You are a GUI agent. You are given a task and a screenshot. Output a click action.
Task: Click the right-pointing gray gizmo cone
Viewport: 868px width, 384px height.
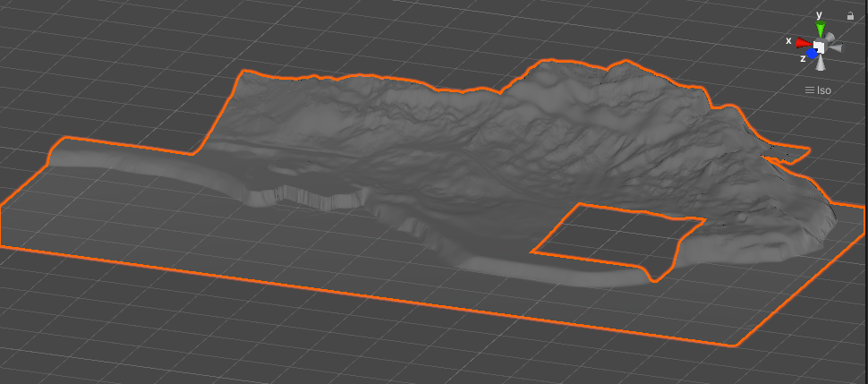836,47
